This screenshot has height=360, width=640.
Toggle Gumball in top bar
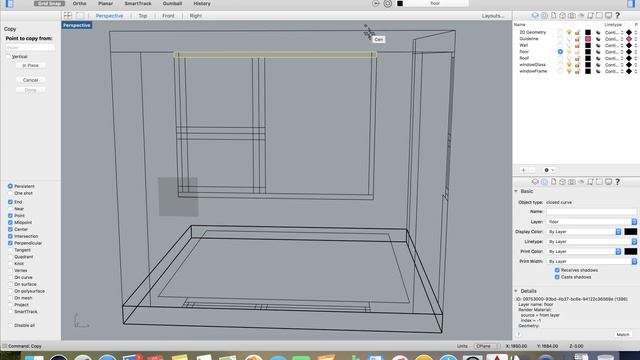[x=172, y=3]
